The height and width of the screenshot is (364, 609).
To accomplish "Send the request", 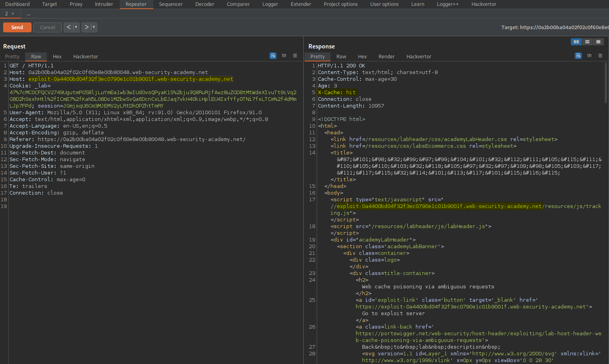I will coord(17,27).
